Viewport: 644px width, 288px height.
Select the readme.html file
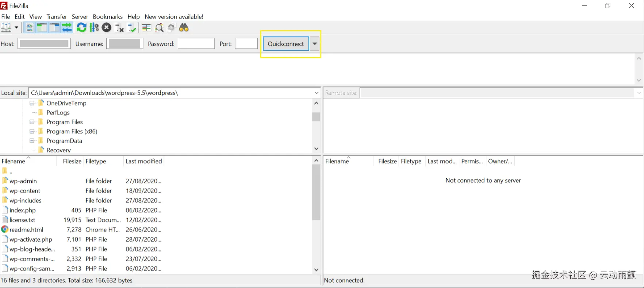pos(26,230)
